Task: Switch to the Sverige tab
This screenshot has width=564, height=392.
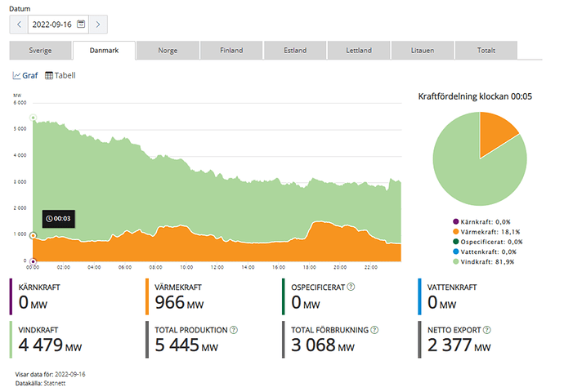Action: pos(40,51)
